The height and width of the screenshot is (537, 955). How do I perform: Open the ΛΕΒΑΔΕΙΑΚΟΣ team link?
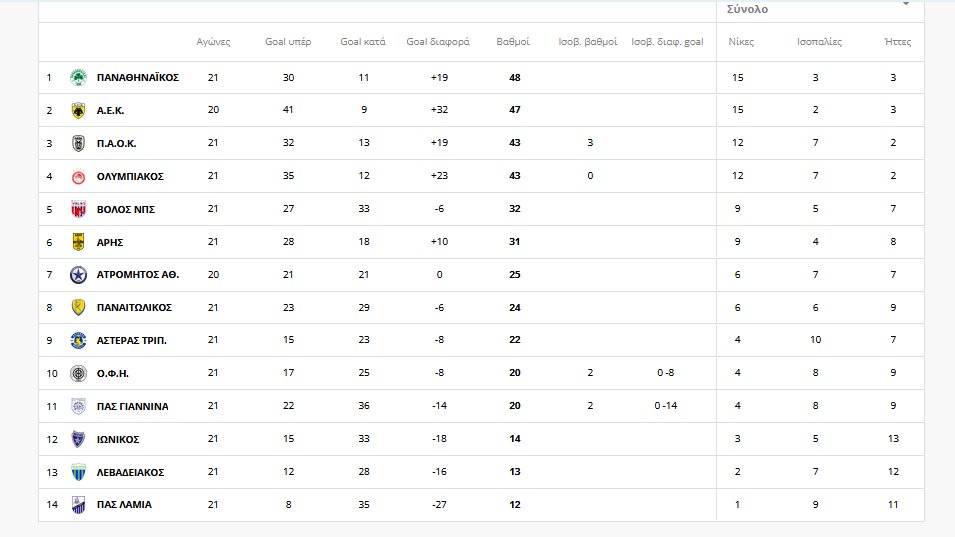click(x=130, y=472)
